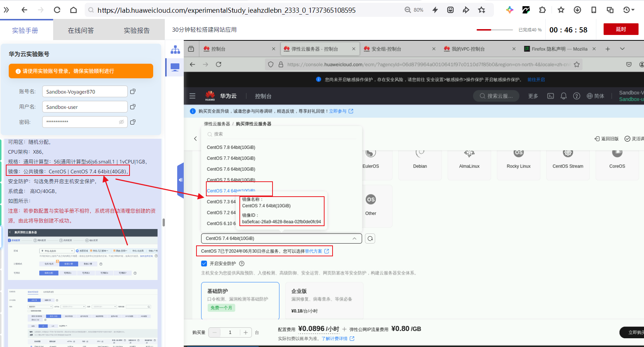Open the 替代方案 link

[x=317, y=251]
